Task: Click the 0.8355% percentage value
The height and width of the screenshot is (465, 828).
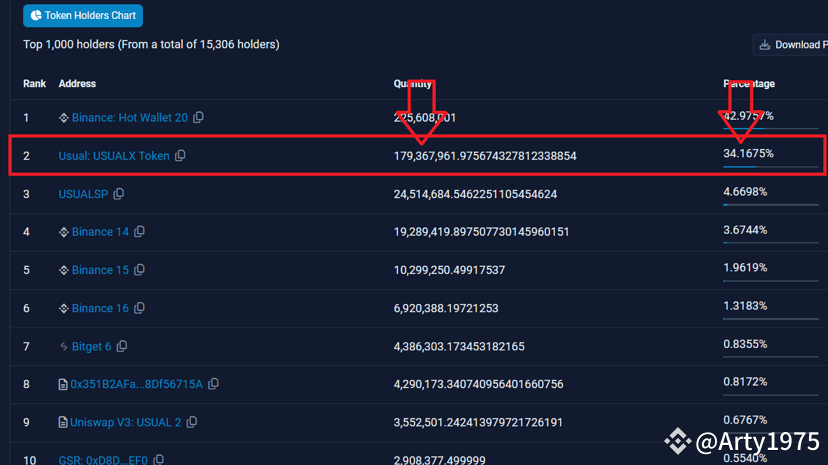Action: tap(745, 344)
